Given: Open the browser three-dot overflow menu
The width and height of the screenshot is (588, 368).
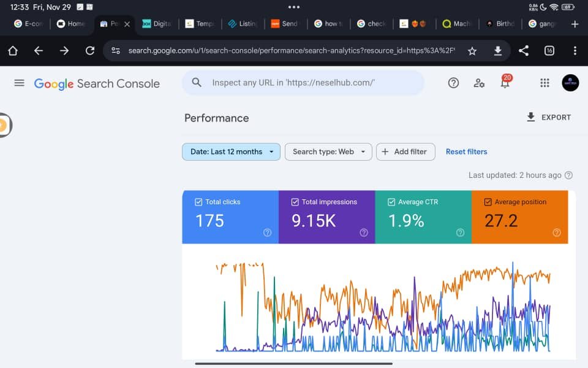Looking at the screenshot, I should (x=575, y=51).
